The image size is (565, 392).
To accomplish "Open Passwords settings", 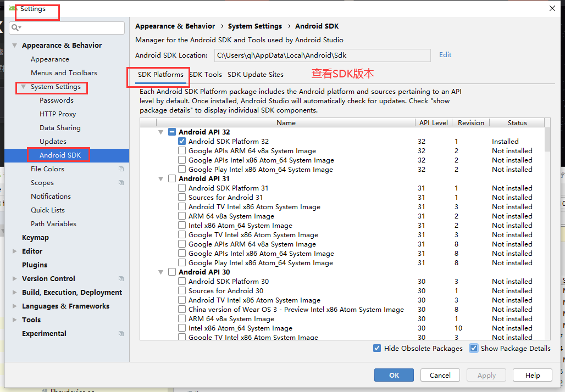I will (57, 100).
